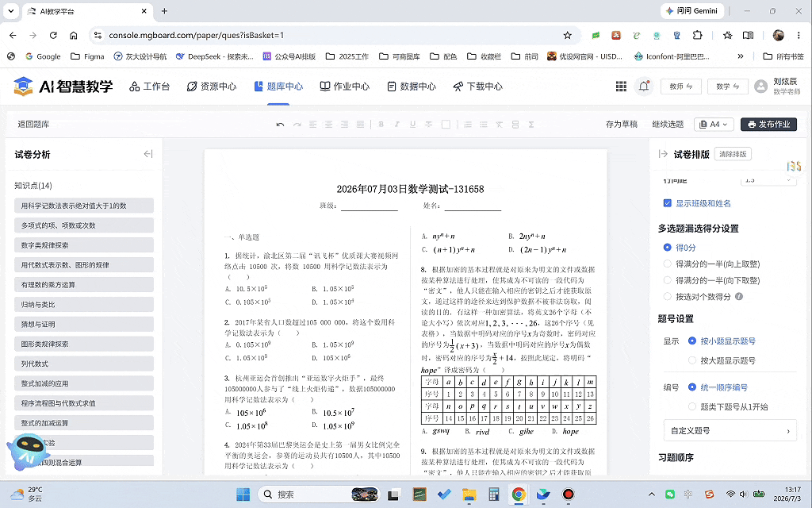812x508 pixels.
Task: Toggle underline formatting in the editor toolbar
Action: click(x=412, y=125)
